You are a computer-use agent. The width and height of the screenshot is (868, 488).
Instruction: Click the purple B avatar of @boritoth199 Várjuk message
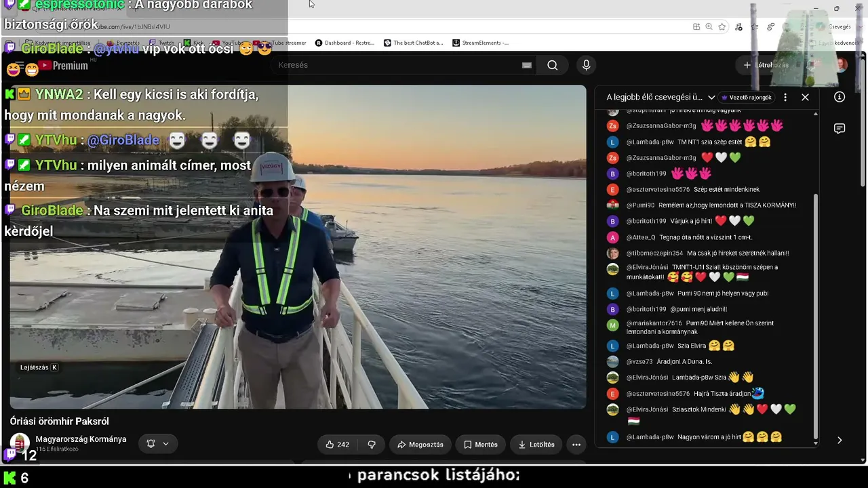[612, 221]
